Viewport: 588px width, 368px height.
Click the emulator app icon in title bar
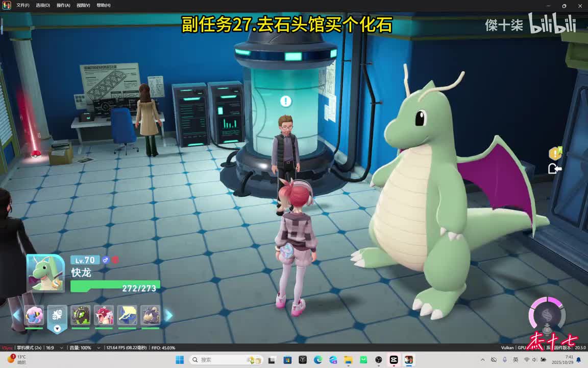coord(7,5)
